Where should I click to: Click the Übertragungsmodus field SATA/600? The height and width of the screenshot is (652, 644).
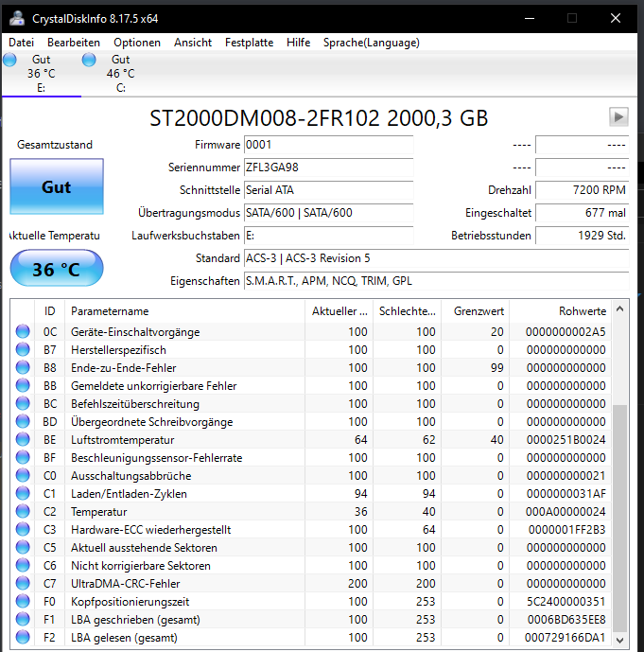[x=329, y=213]
